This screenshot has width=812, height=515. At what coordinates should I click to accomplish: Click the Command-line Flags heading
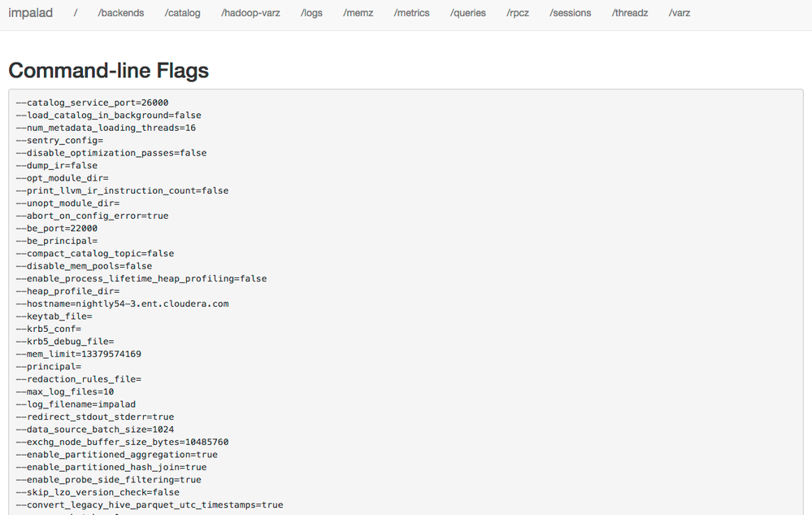[x=108, y=71]
